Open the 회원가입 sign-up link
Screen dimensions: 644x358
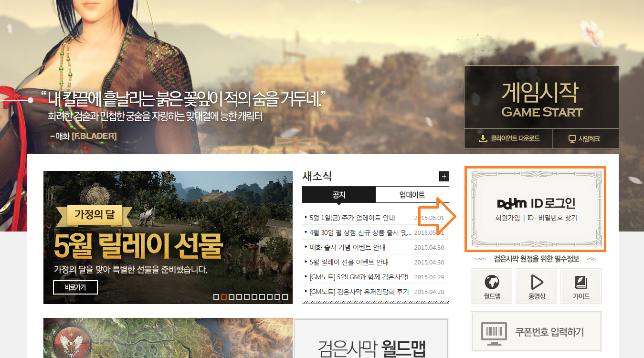(x=507, y=218)
